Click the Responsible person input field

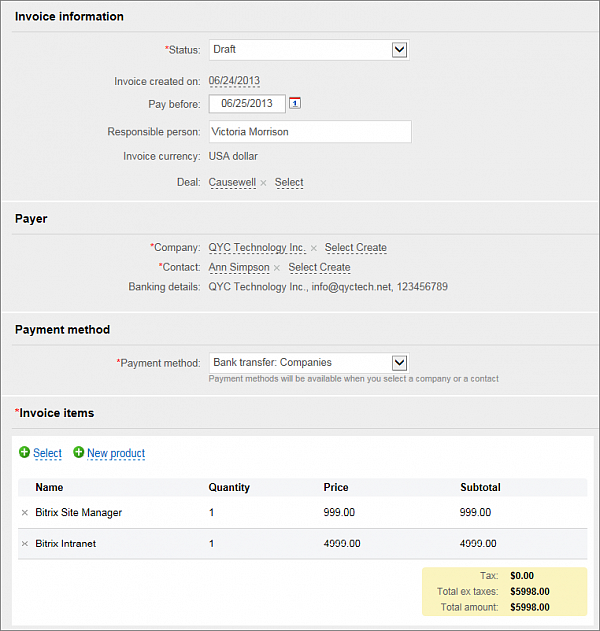tap(309, 132)
